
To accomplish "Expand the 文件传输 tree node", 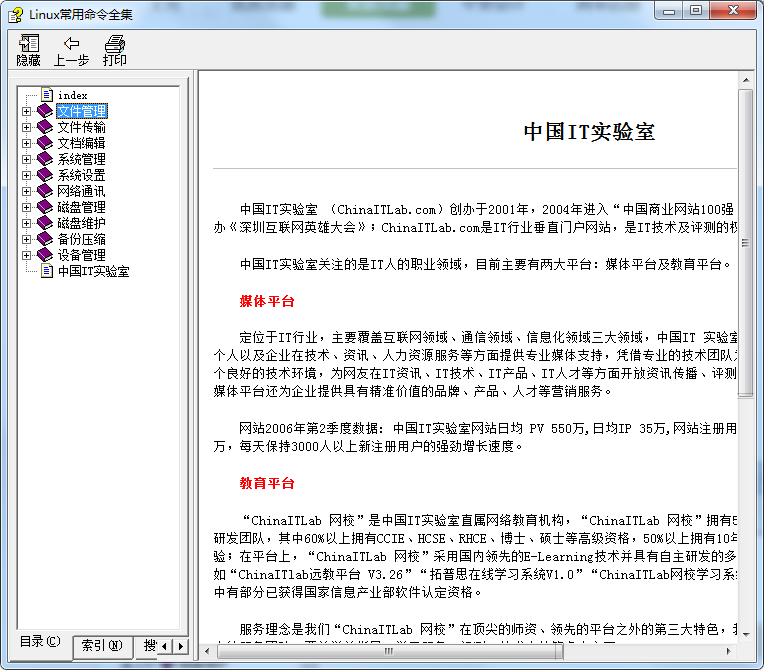I will 27,127.
